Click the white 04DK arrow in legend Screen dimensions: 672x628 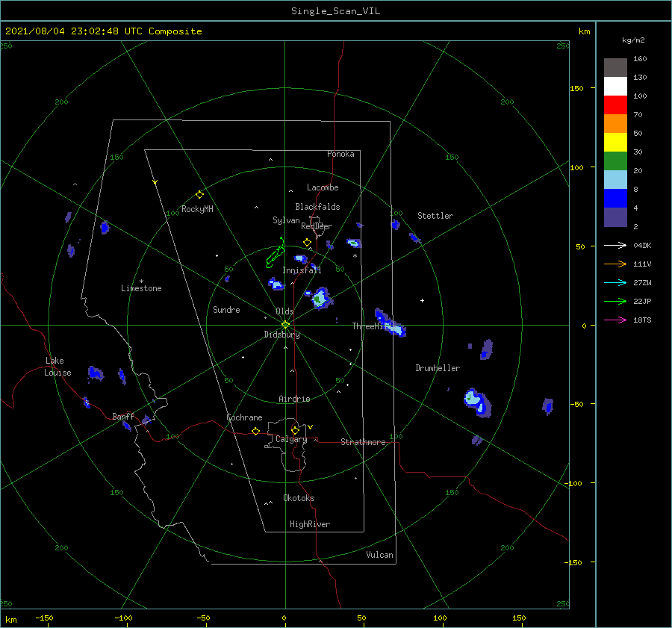pos(615,245)
